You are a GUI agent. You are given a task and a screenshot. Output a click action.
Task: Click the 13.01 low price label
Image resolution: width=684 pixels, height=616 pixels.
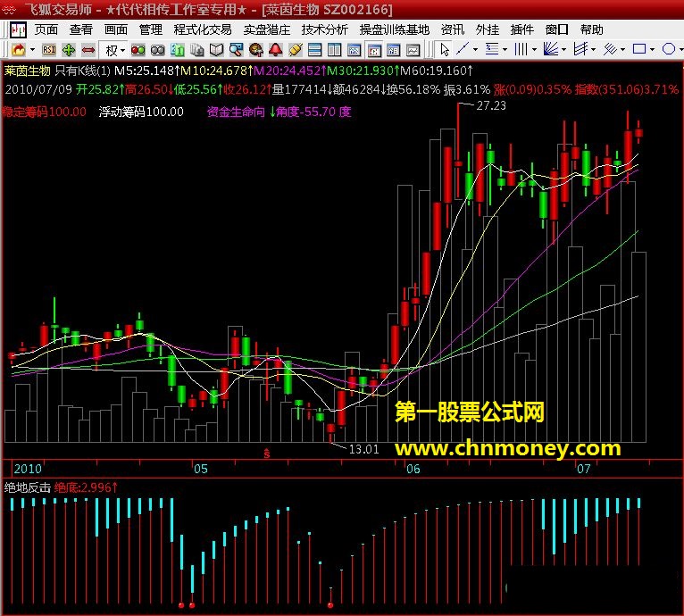click(x=363, y=449)
